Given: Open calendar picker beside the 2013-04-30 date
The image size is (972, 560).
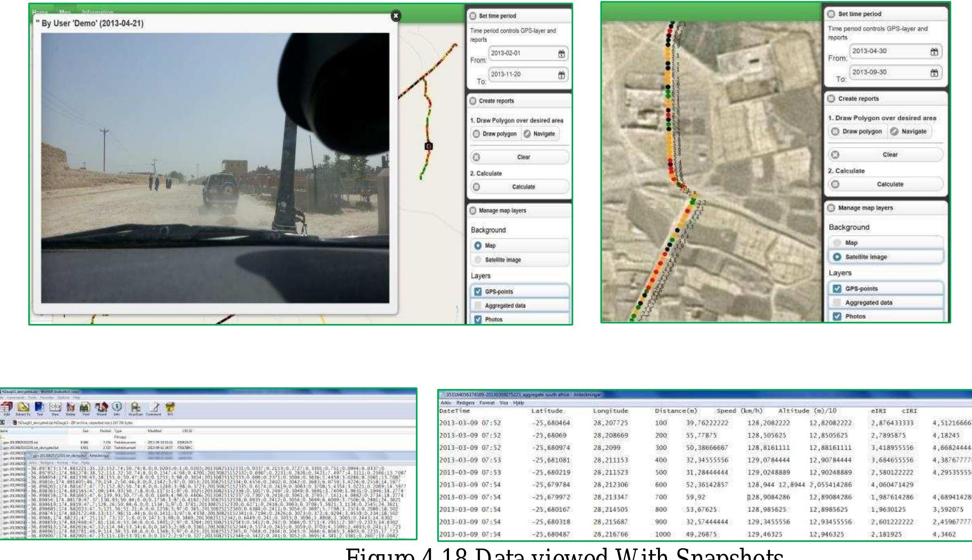Looking at the screenshot, I should click(934, 52).
